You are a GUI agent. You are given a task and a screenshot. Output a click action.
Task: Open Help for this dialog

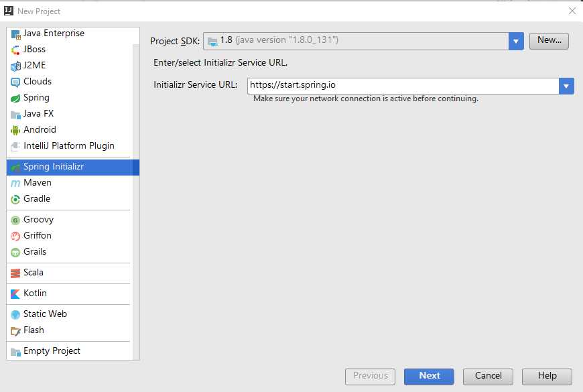coord(547,377)
